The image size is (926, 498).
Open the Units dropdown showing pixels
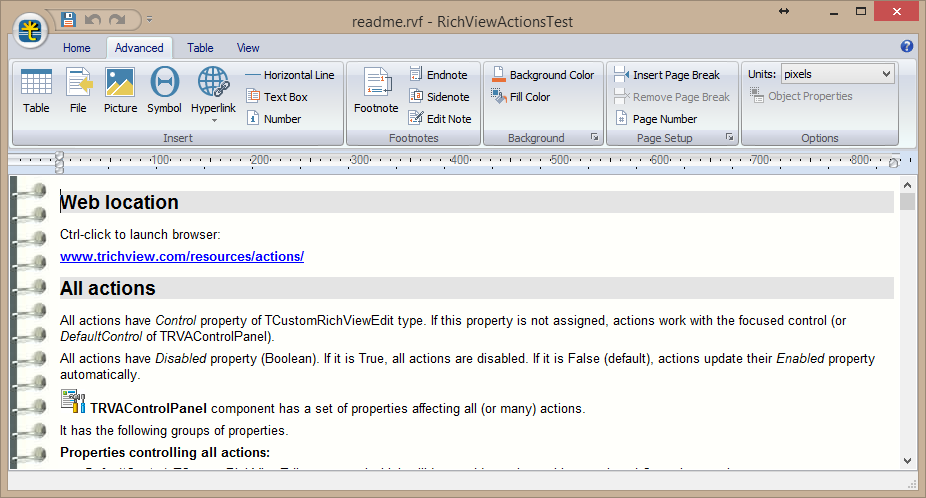click(x=837, y=74)
